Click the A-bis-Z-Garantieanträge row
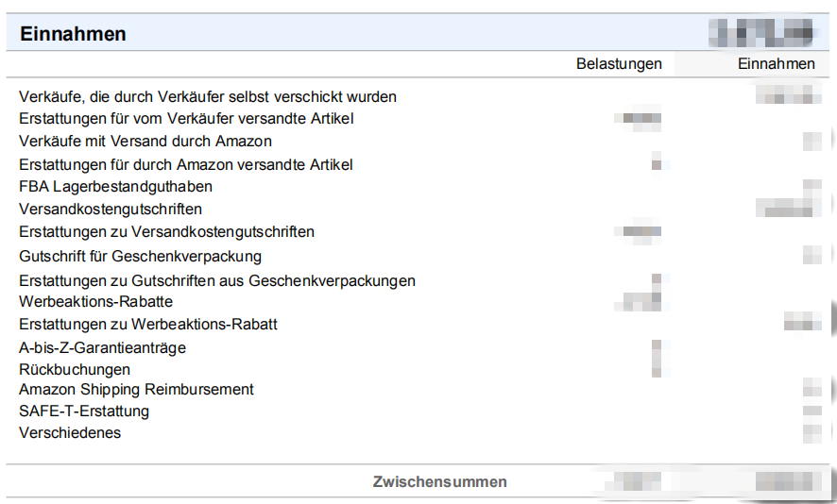Viewport: 837px width, 504px height. tap(102, 347)
